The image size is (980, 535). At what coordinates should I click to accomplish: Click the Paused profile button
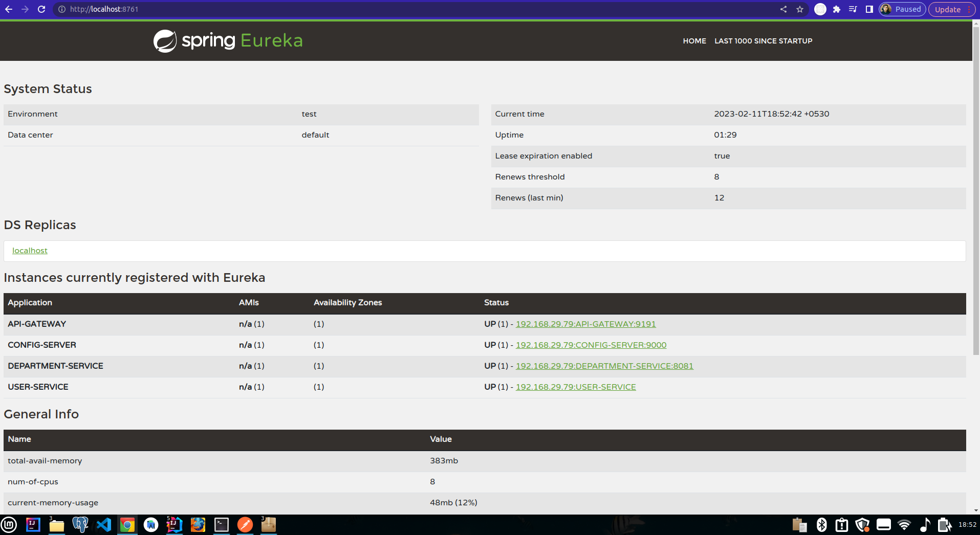902,9
